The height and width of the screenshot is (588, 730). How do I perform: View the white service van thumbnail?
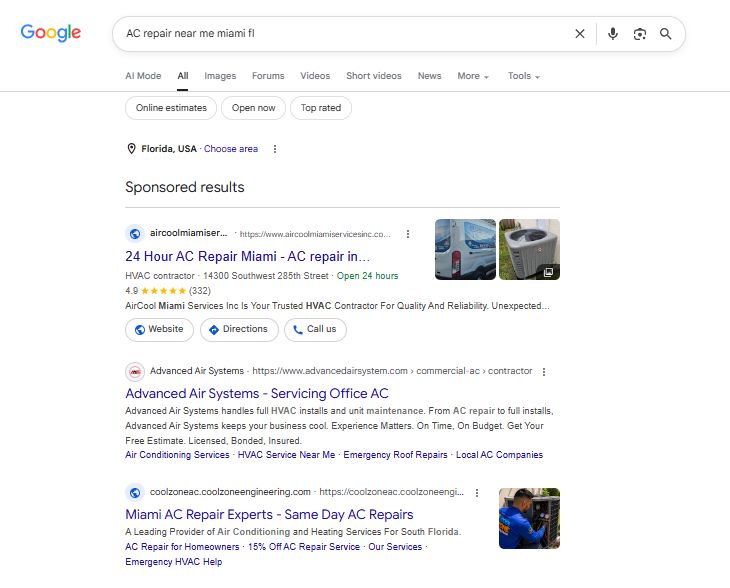(466, 250)
